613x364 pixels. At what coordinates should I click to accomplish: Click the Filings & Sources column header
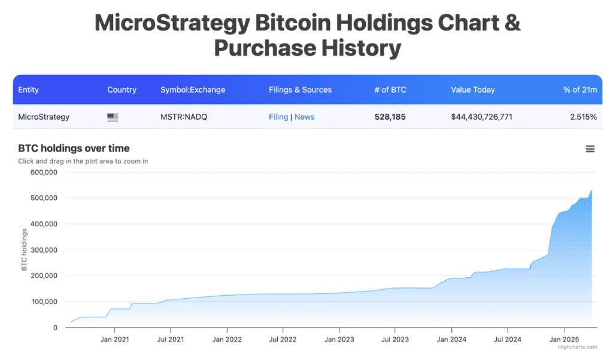[x=301, y=90]
